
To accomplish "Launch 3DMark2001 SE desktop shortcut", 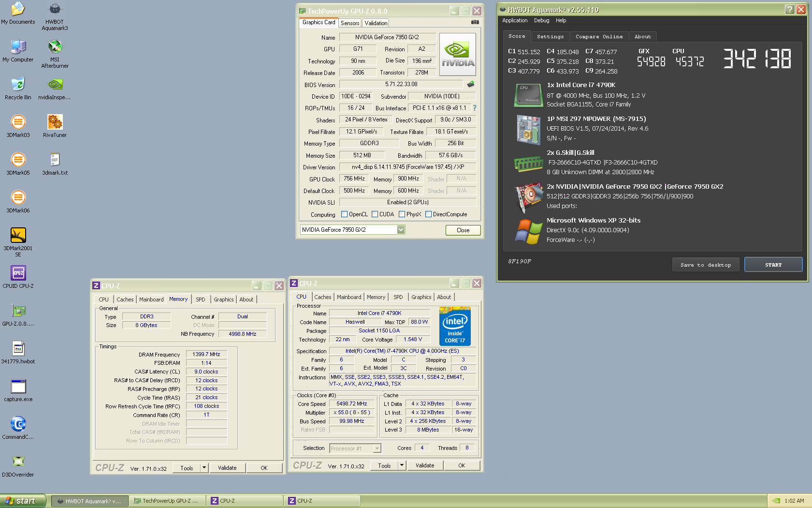I will point(18,242).
